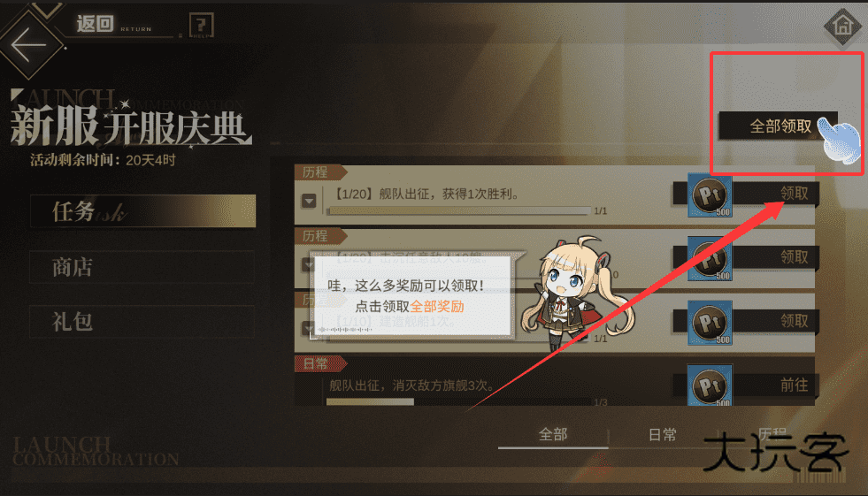Open the 商店 shop menu entry
The width and height of the screenshot is (868, 496).
pos(142,267)
